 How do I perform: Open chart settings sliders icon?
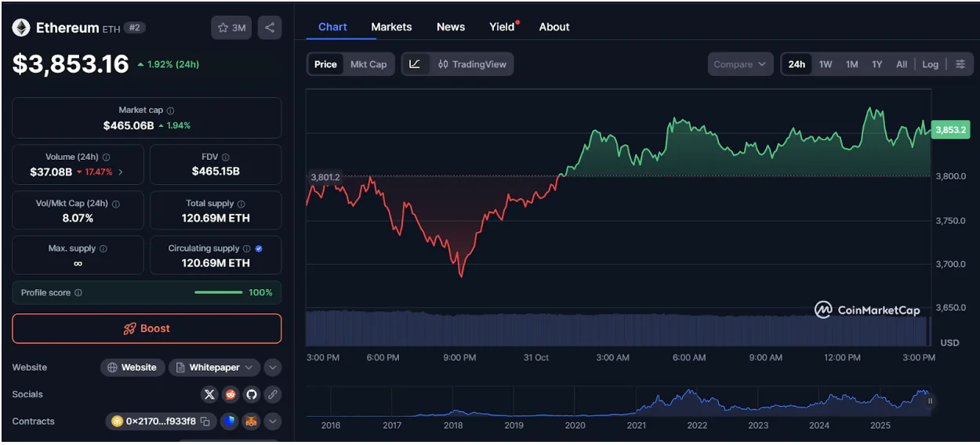(x=960, y=64)
